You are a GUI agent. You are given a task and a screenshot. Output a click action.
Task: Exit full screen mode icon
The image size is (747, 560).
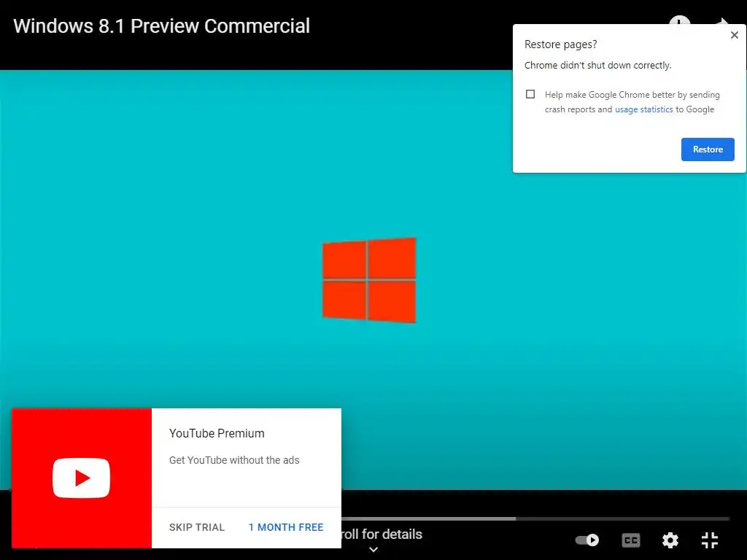point(710,540)
